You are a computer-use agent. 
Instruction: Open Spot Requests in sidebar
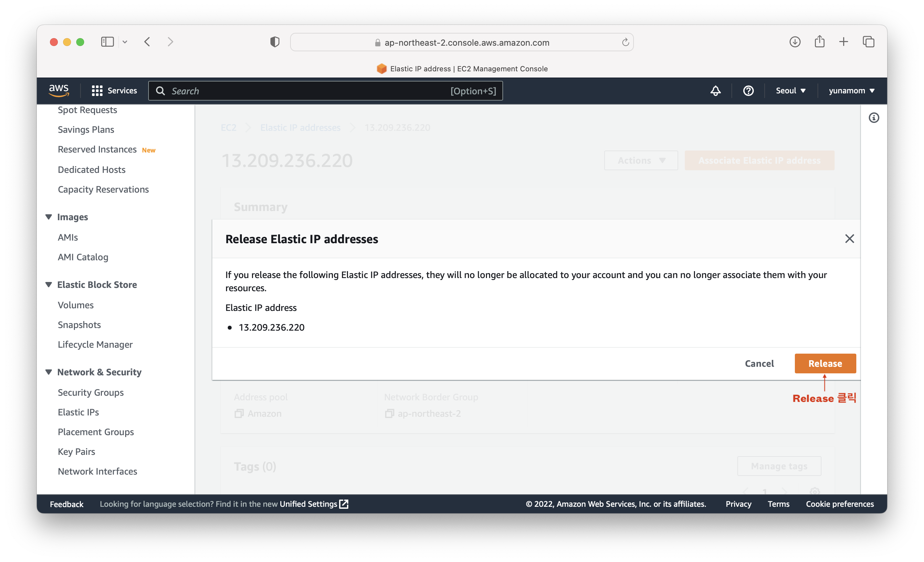tap(87, 110)
